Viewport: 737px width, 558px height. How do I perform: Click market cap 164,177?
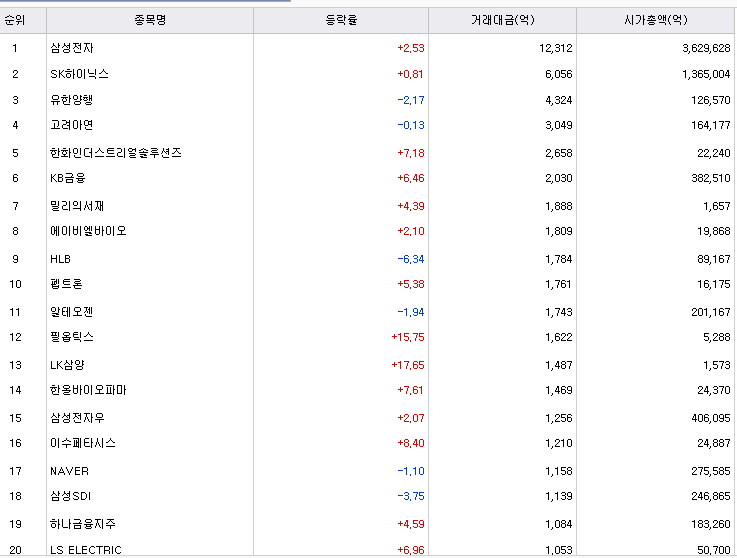(711, 125)
